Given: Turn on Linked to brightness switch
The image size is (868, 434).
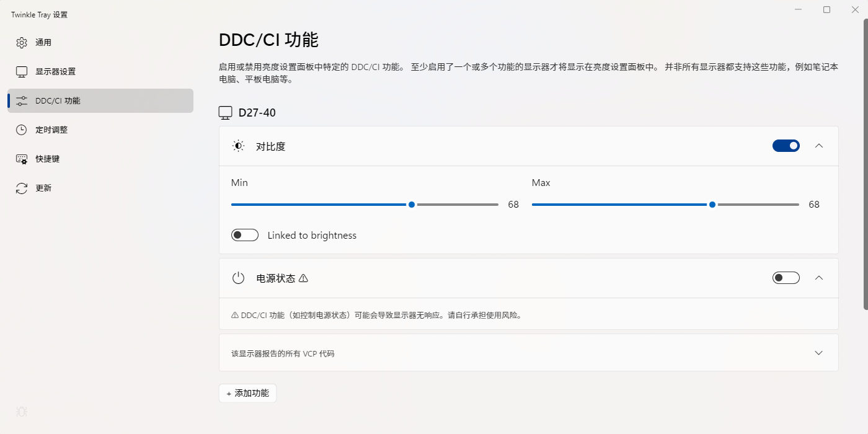Looking at the screenshot, I should pos(244,236).
